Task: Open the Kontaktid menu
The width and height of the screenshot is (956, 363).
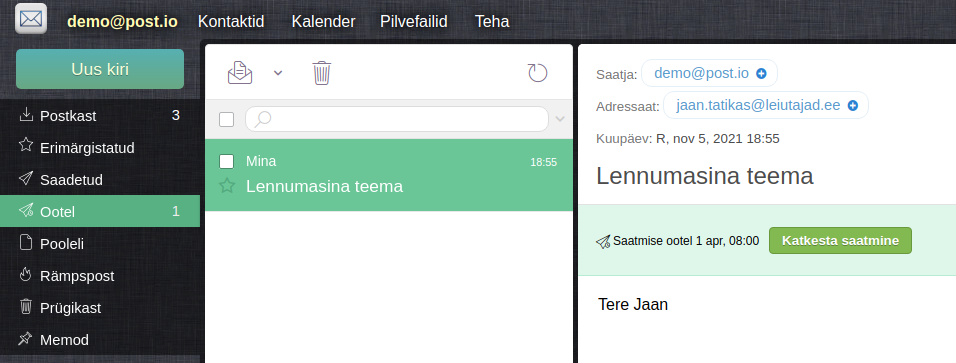Action: (x=231, y=21)
